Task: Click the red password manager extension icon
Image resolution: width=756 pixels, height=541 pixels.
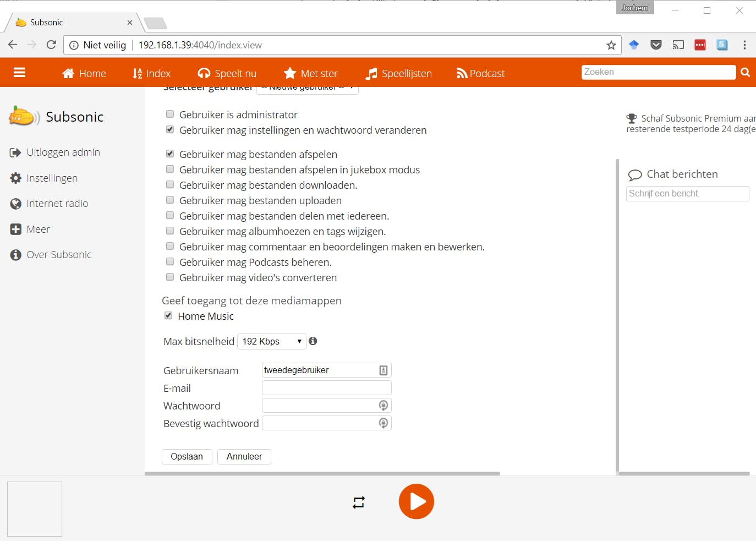Action: [x=700, y=45]
